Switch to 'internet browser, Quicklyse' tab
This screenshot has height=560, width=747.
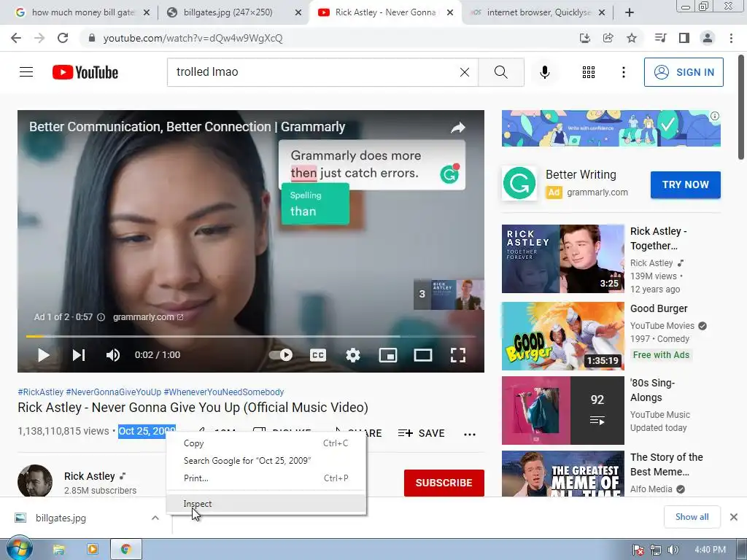[539, 12]
